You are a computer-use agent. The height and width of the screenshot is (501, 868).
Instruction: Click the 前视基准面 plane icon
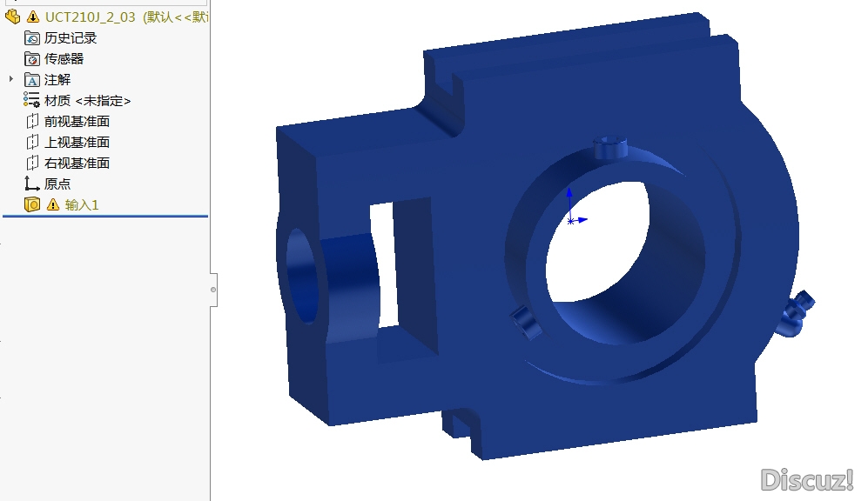pyautogui.click(x=32, y=121)
